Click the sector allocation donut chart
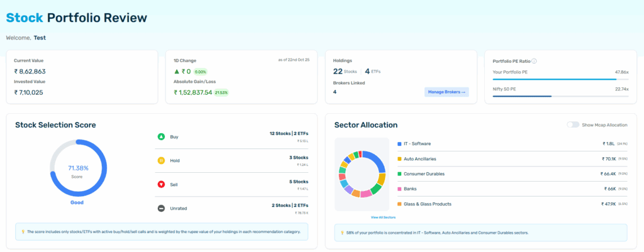644x252 pixels. coord(361,173)
